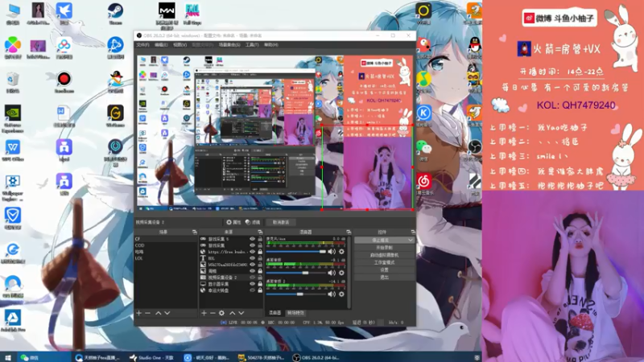
Task: Open the 文件(F) menu
Action: (142, 45)
